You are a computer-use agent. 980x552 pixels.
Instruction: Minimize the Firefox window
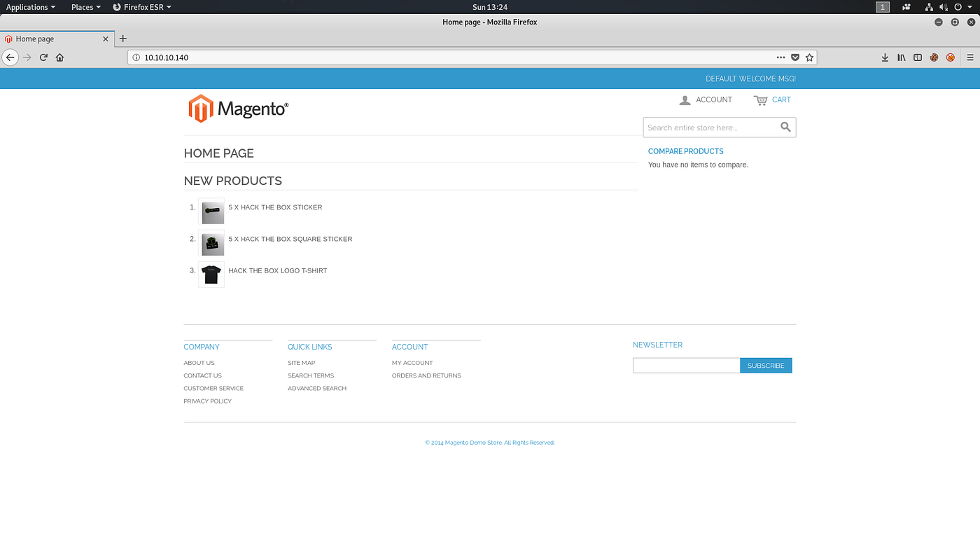click(x=939, y=22)
